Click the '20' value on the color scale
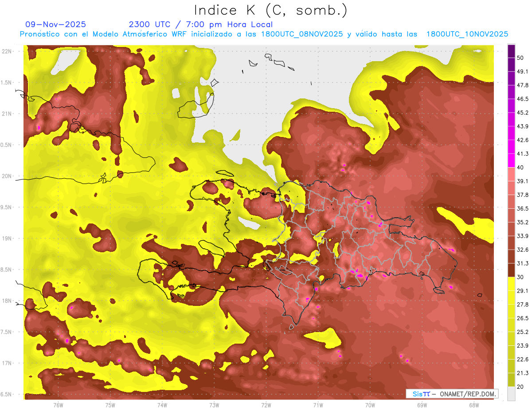 point(520,387)
